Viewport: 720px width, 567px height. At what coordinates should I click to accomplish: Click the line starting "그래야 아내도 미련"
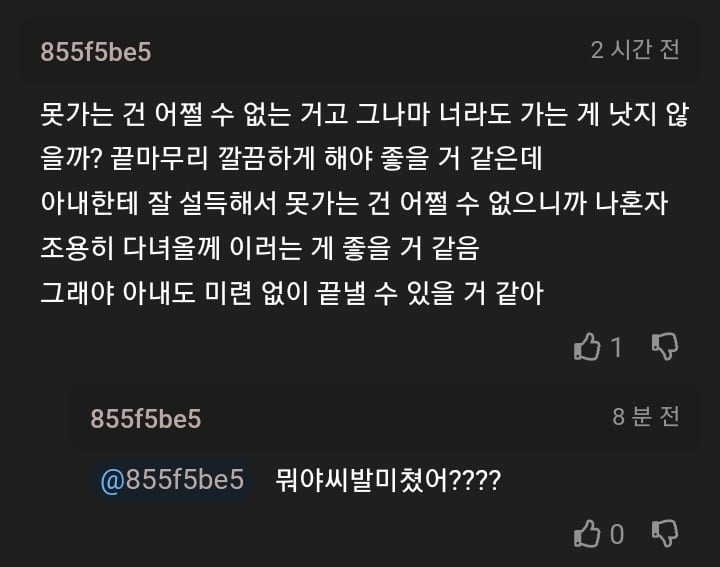coord(292,295)
